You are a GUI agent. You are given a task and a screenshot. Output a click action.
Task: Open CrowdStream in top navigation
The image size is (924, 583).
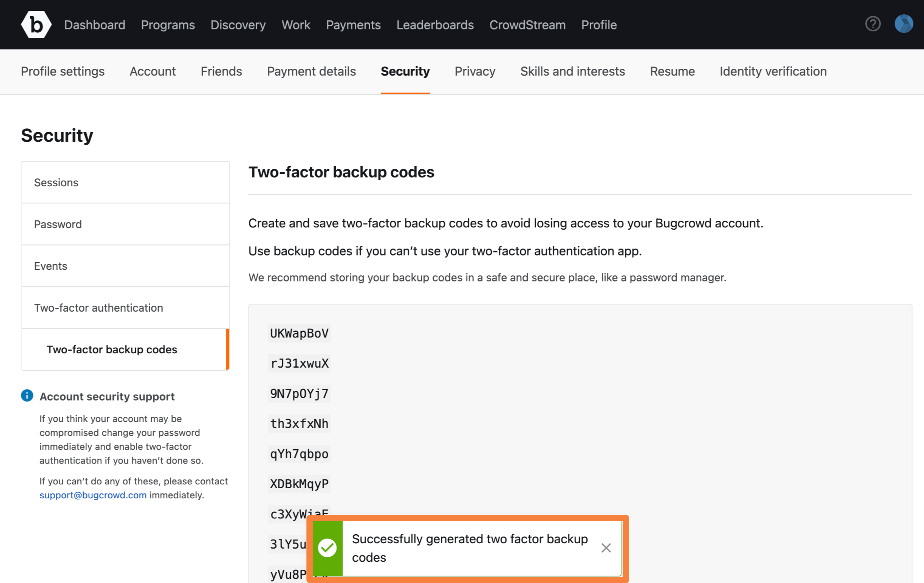pos(527,25)
